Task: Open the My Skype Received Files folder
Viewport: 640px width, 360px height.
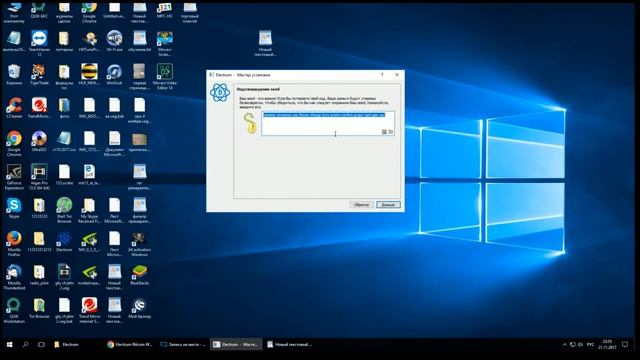Action: (89, 211)
